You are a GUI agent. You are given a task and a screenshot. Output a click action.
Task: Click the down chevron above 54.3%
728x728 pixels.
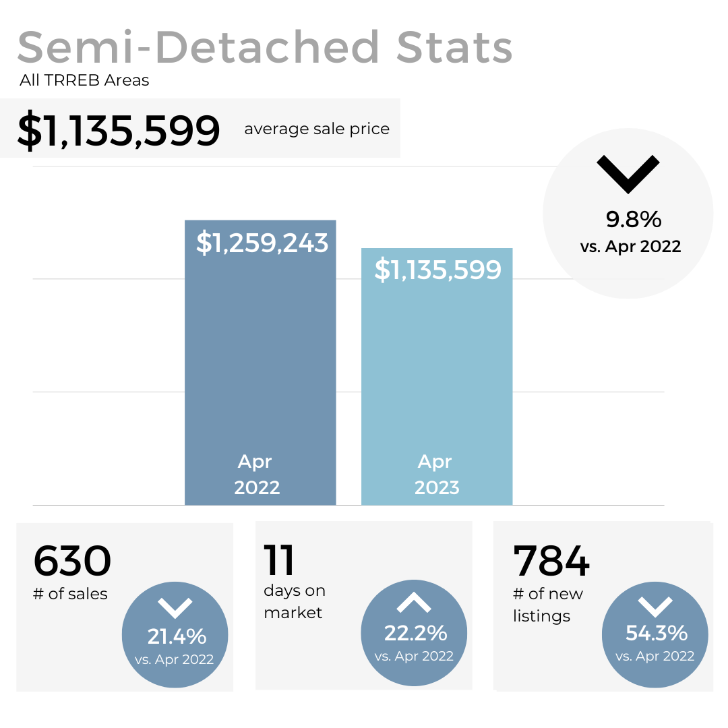pos(655,607)
